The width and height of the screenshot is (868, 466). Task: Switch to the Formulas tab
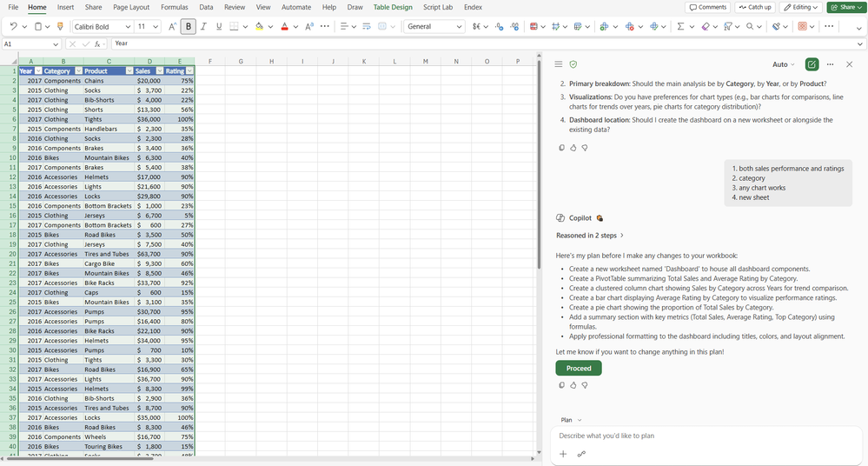tap(175, 7)
